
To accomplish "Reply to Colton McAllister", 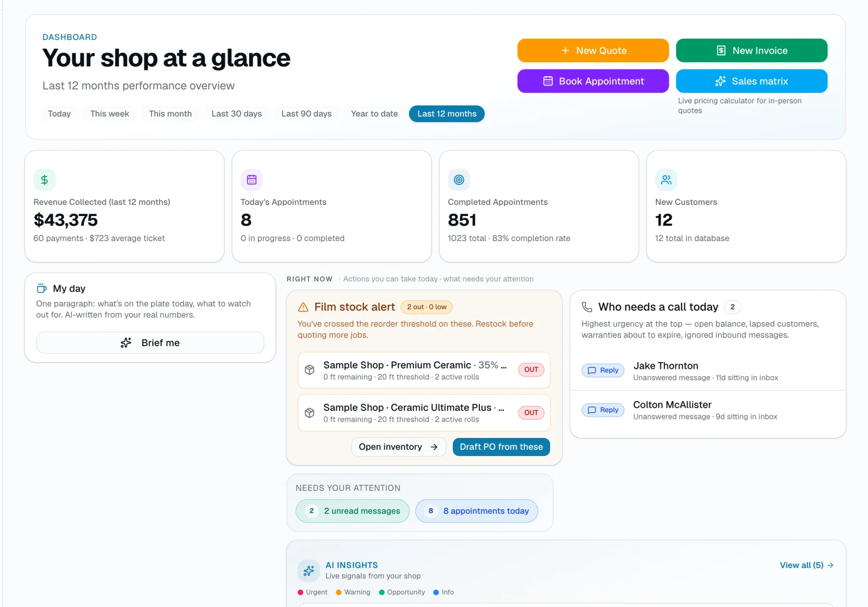I will point(603,410).
